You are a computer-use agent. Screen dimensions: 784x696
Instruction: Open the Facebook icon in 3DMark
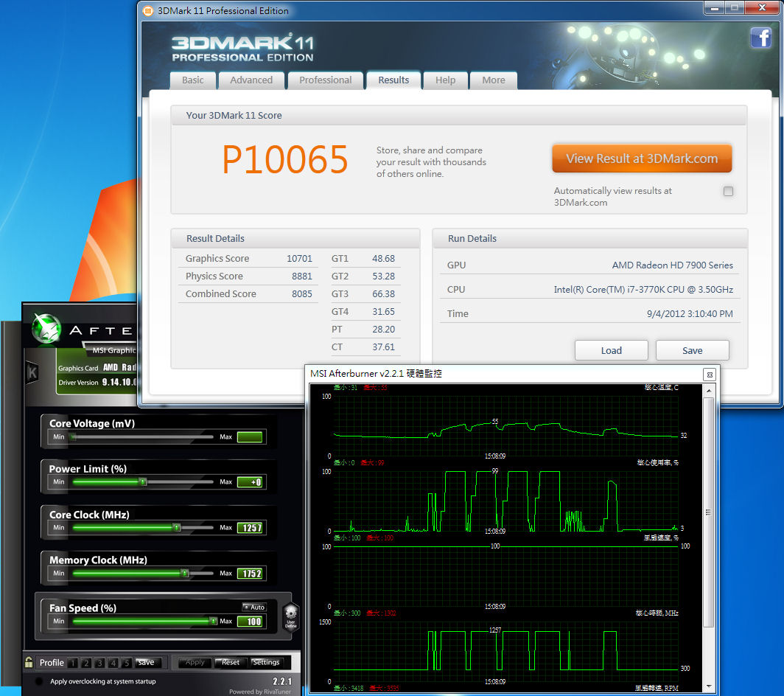coord(760,38)
